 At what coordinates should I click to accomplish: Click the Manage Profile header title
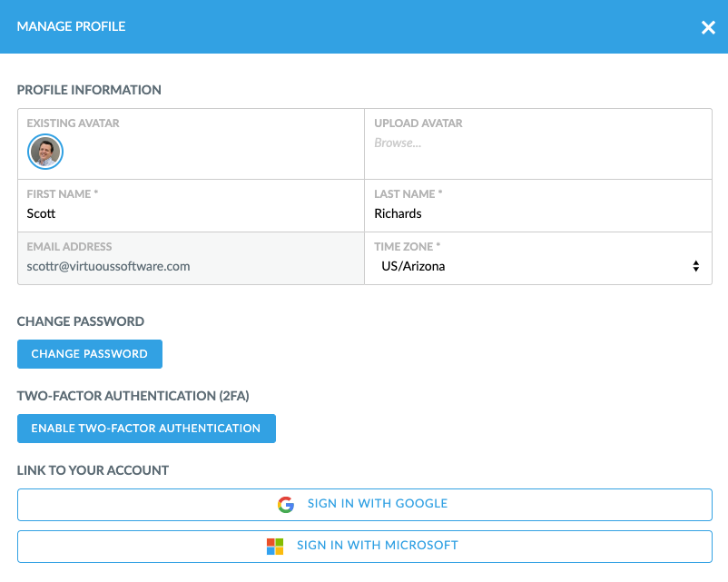click(72, 27)
